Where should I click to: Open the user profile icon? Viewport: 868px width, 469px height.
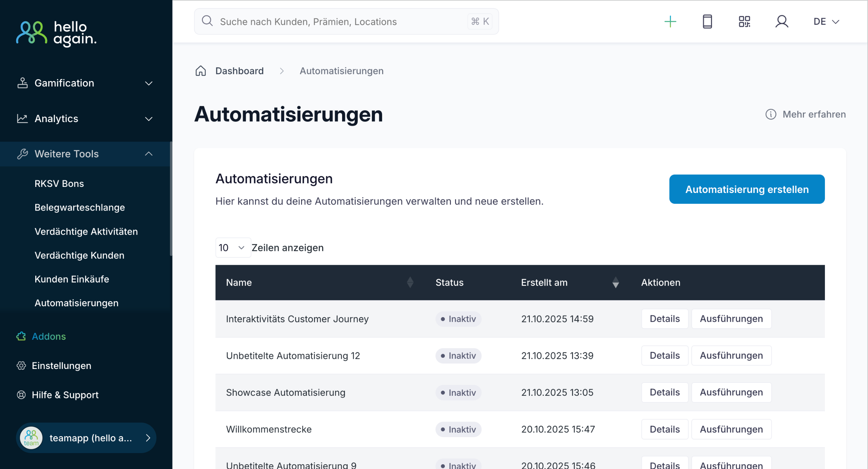pos(782,22)
